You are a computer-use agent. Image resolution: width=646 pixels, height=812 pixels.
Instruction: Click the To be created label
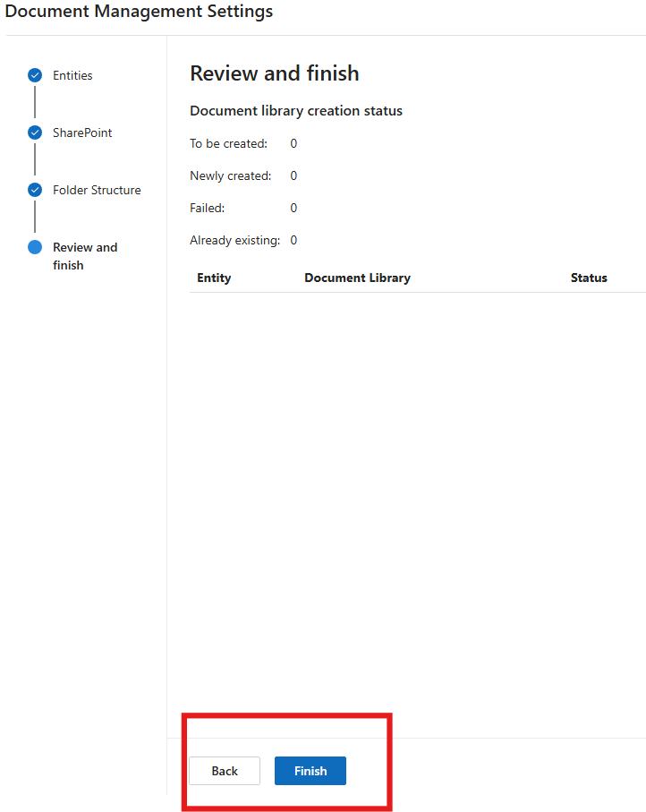pyautogui.click(x=228, y=143)
